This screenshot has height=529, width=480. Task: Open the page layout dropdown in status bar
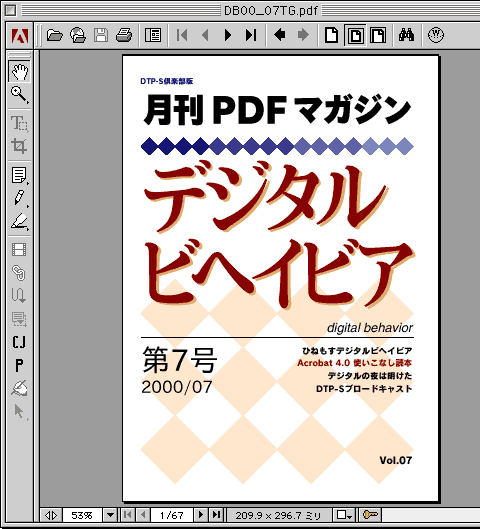(x=344, y=515)
